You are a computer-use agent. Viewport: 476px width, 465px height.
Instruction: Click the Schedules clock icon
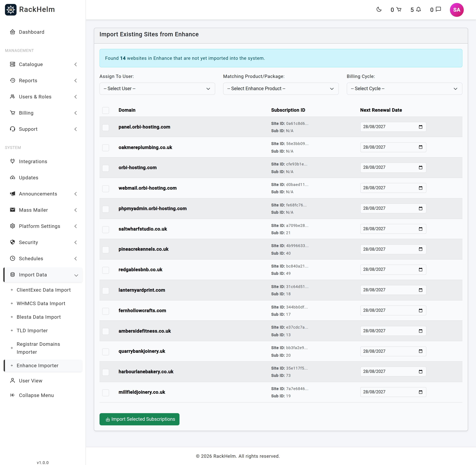pos(12,258)
